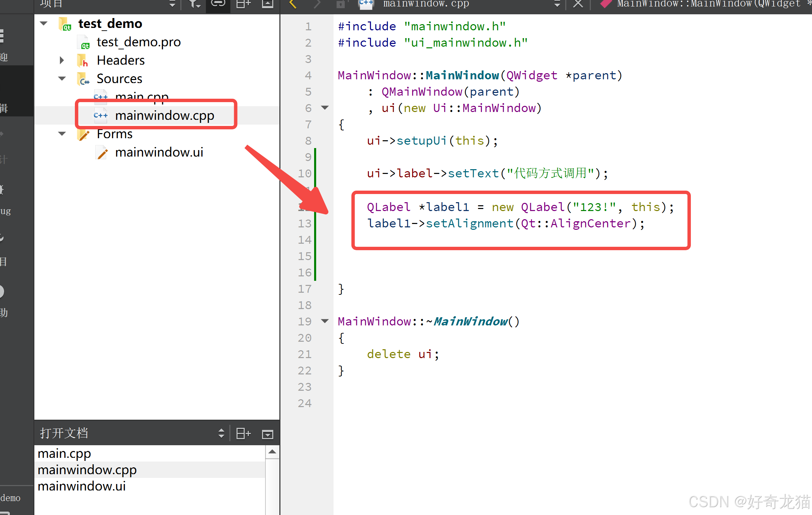812x515 pixels.
Task: Collapse the test_demo project node
Action: pyautogui.click(x=44, y=23)
